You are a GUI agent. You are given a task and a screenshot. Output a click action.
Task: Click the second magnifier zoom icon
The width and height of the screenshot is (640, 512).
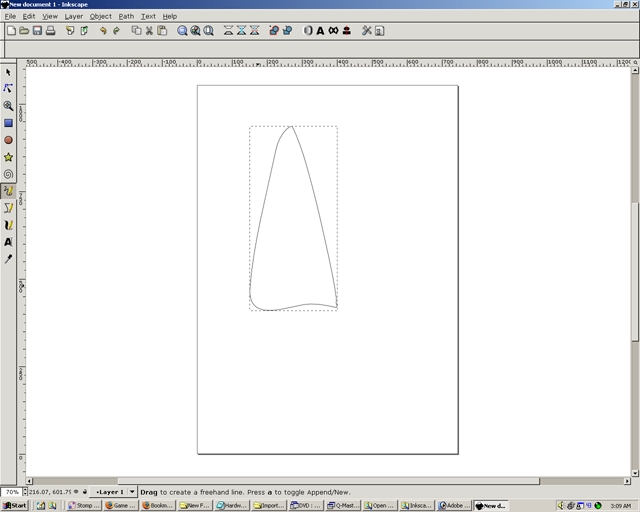pyautogui.click(x=195, y=31)
